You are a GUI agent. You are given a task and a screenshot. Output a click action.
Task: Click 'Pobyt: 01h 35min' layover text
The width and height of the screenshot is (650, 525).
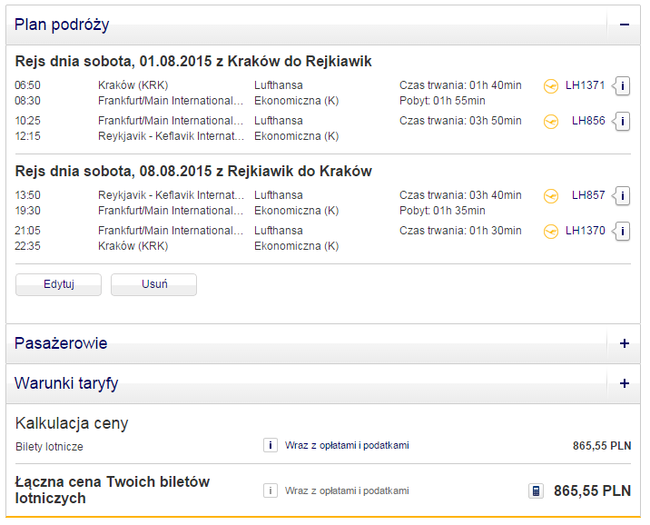[x=442, y=211]
